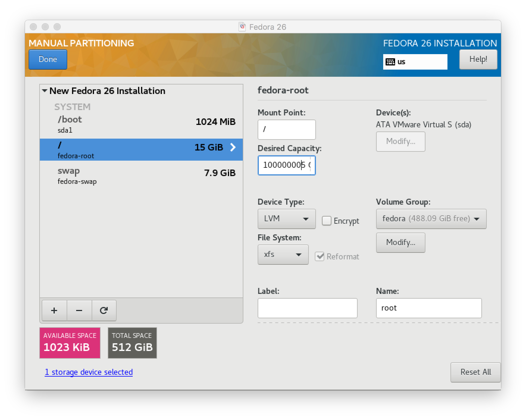526x420 pixels.
Task: Collapse New Fedora 26 Installation section
Action: [45, 91]
